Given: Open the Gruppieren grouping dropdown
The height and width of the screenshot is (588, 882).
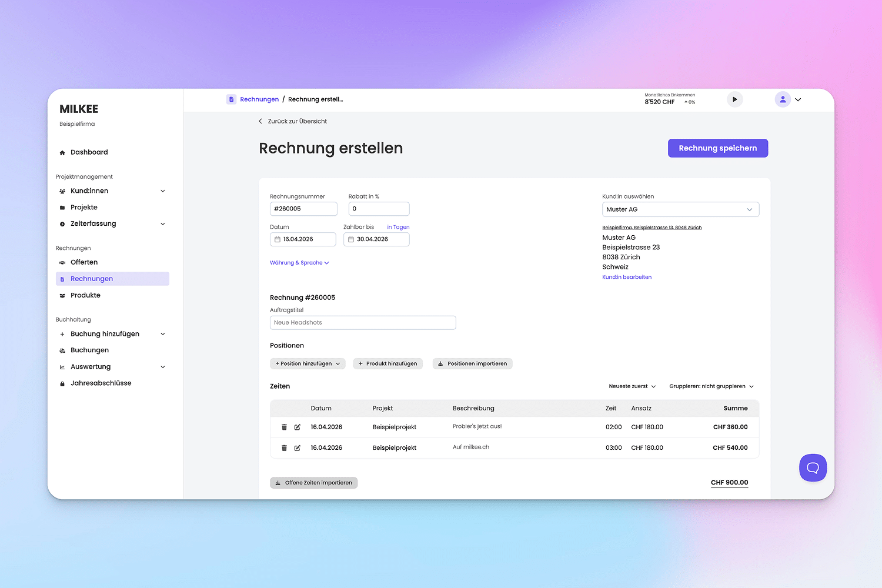Looking at the screenshot, I should pyautogui.click(x=711, y=386).
